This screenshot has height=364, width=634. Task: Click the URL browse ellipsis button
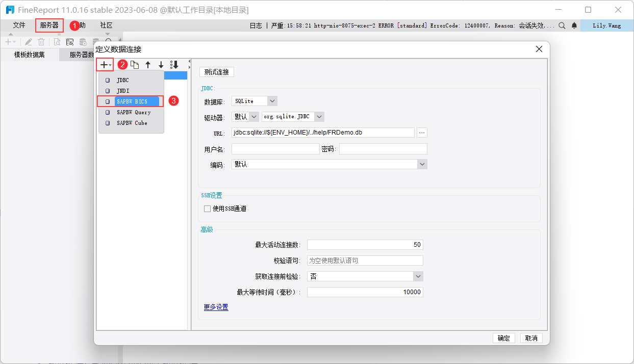coord(422,133)
